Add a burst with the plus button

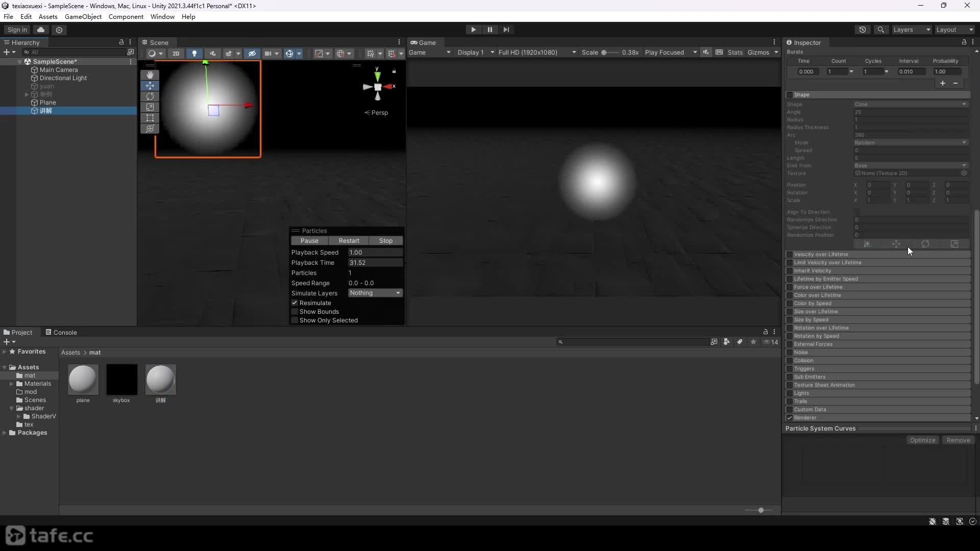(943, 83)
